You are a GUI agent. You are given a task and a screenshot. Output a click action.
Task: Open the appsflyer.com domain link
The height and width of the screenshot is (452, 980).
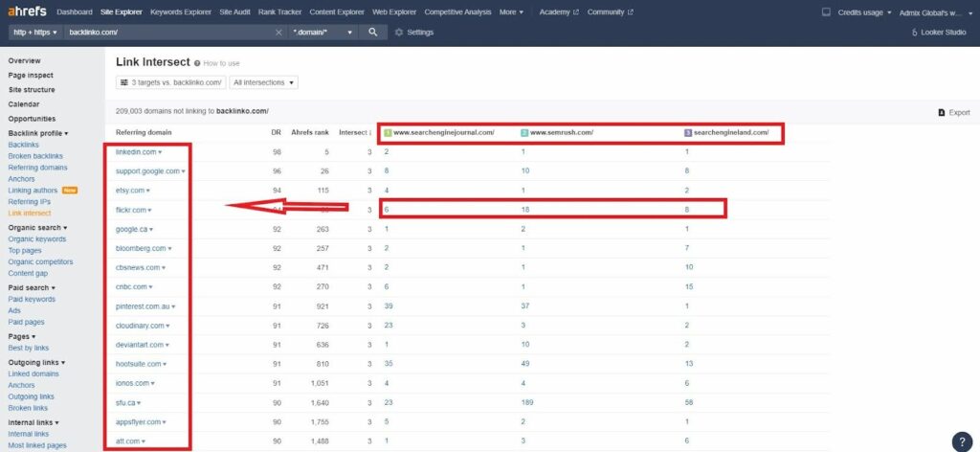138,422
